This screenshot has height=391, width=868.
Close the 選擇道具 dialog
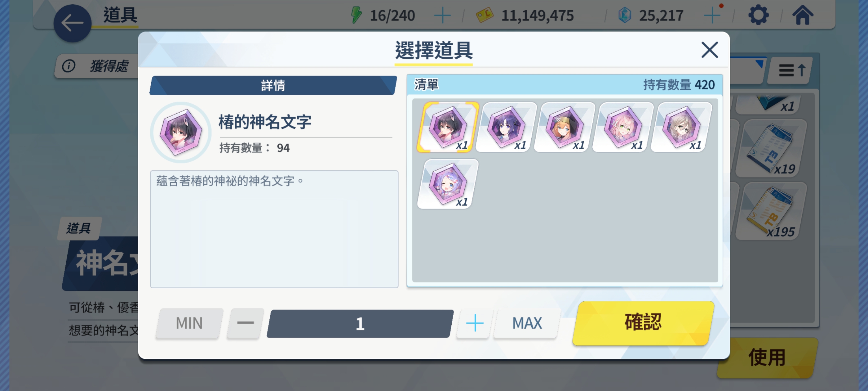point(710,50)
